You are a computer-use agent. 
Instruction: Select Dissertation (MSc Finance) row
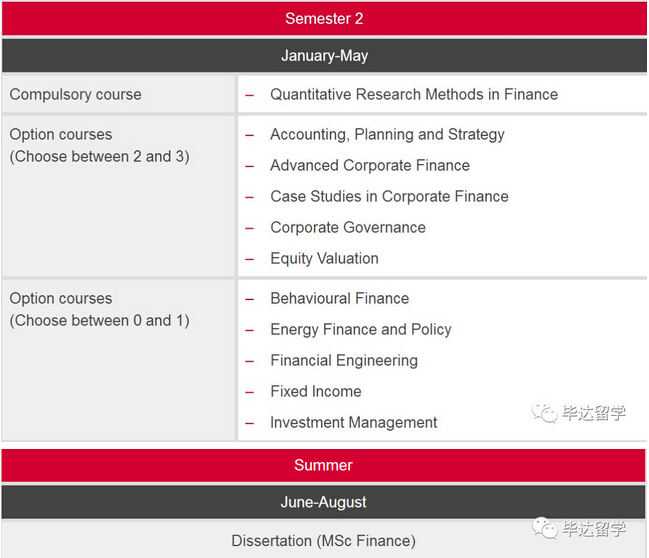point(323,540)
